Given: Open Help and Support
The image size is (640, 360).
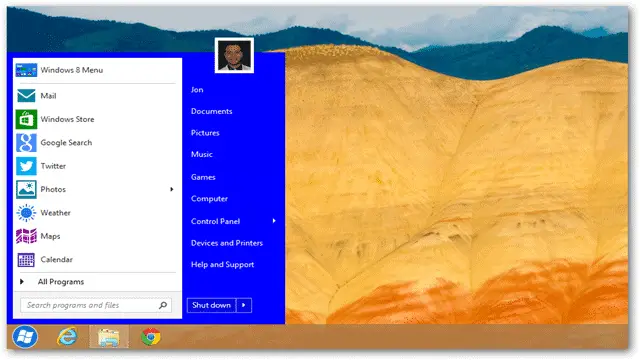Looking at the screenshot, I should pyautogui.click(x=222, y=265).
